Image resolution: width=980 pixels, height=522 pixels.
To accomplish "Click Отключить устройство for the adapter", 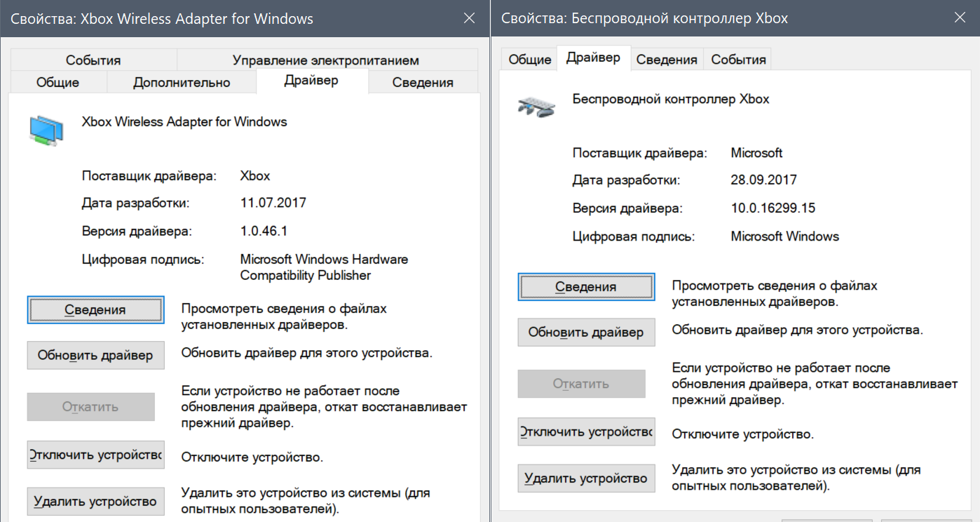I will click(95, 455).
